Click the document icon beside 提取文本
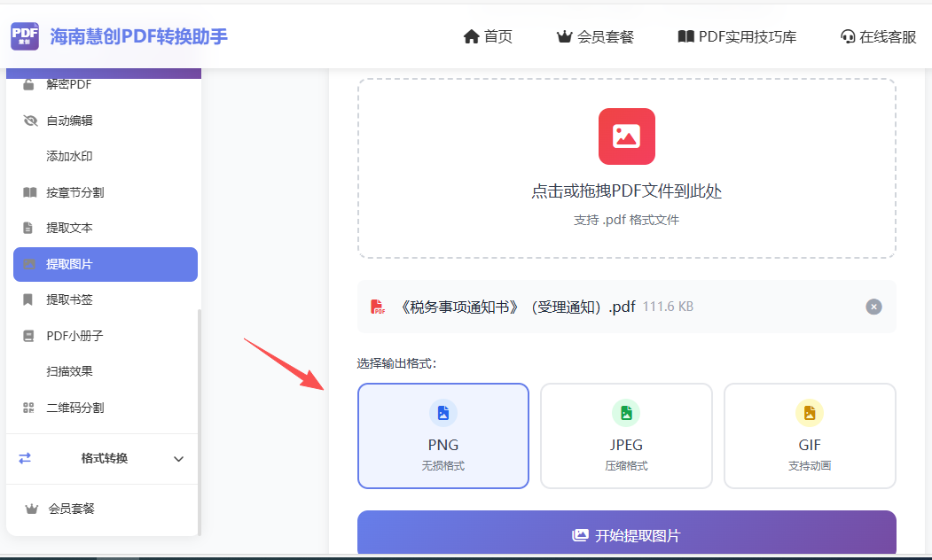This screenshot has width=932, height=560. click(28, 228)
